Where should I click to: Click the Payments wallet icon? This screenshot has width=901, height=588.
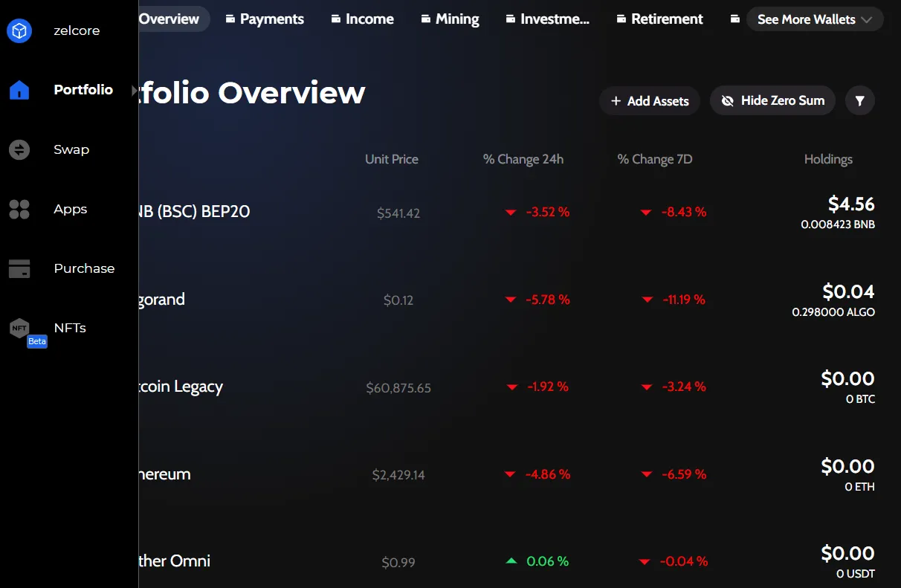[231, 19]
